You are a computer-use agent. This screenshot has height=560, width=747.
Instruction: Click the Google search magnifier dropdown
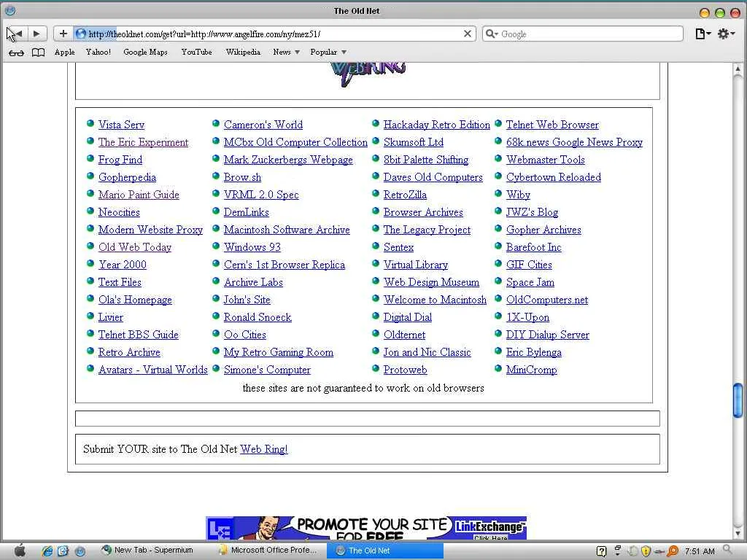(492, 34)
